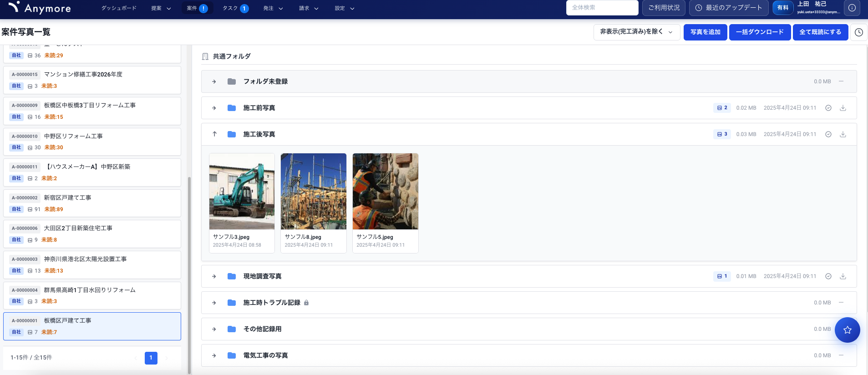The height and width of the screenshot is (375, 868).
Task: Download the 施工後写真 folder
Action: pos(843,134)
